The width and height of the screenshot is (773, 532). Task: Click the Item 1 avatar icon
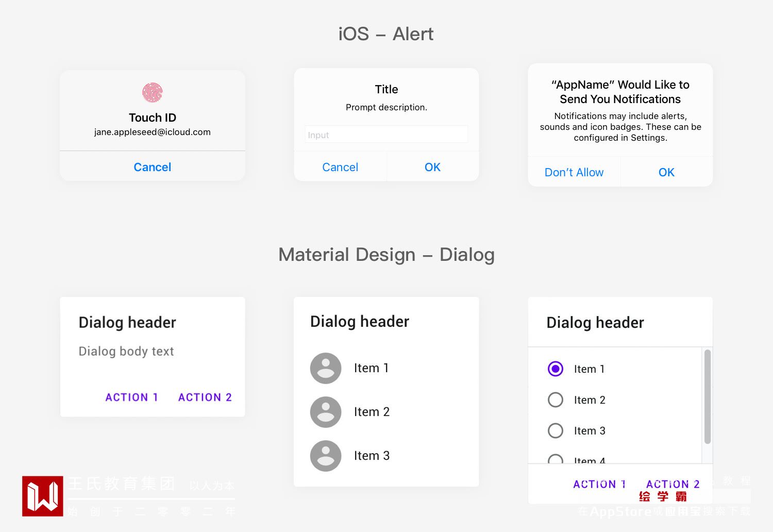pyautogui.click(x=326, y=368)
